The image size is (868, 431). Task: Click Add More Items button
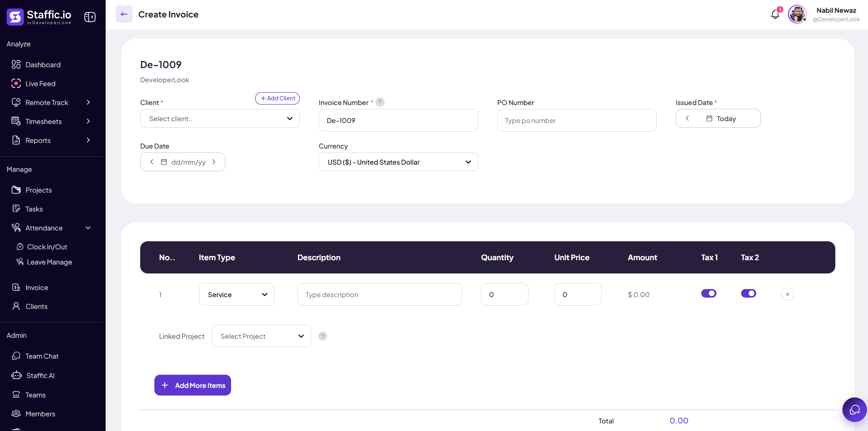point(193,385)
